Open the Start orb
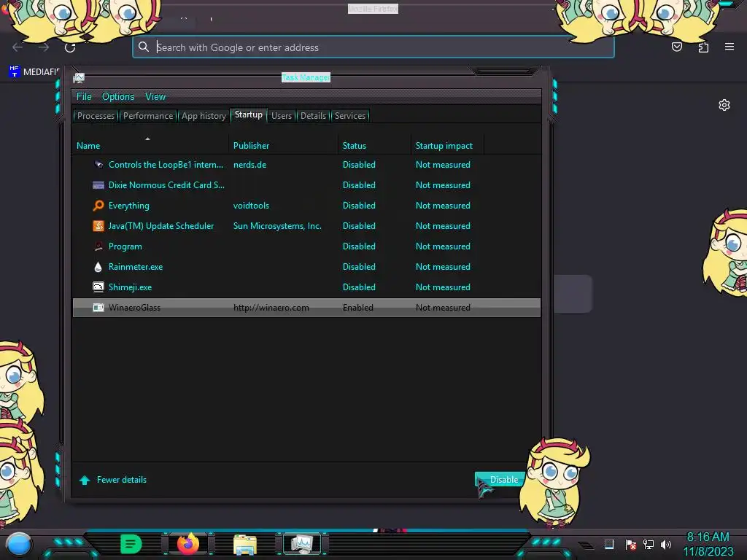747x560 pixels. click(19, 544)
